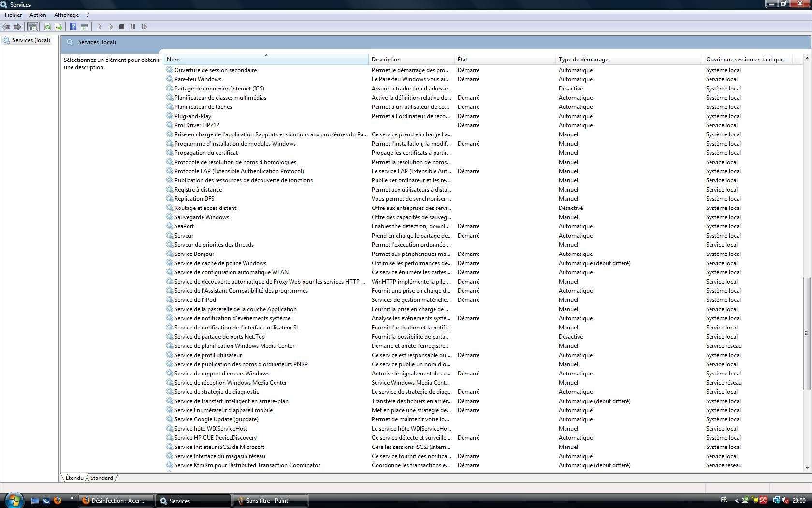Select Planificateur de classes multimédias

[220, 98]
